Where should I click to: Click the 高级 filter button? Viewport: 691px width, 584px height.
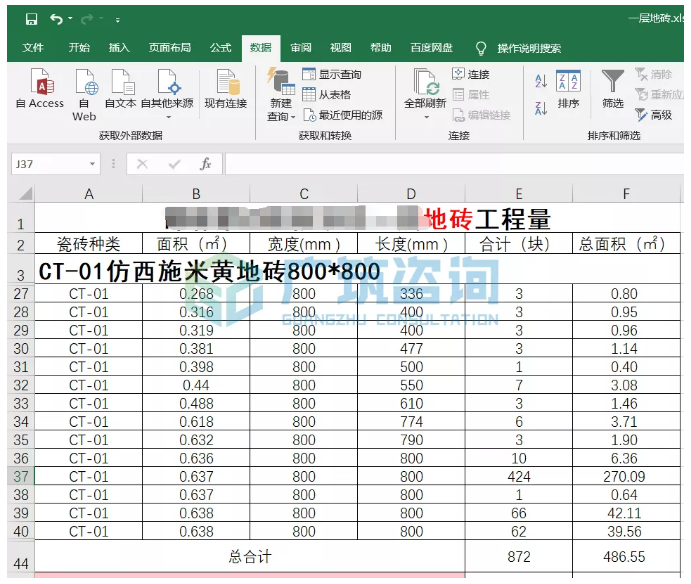click(654, 115)
